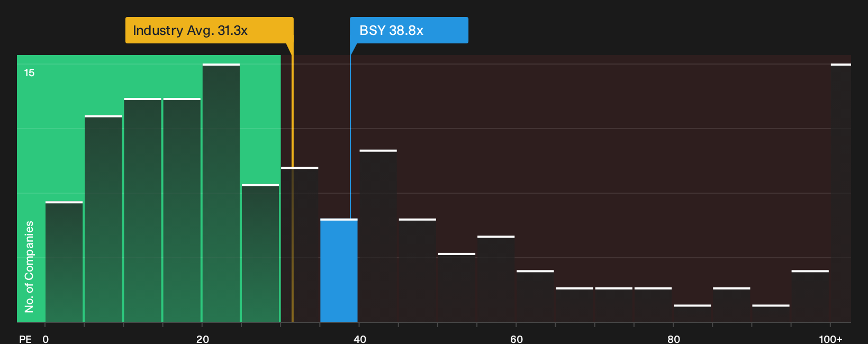Viewport: 868px width, 344px height.
Task: Select the green bar for PE 5-10
Action: pyautogui.click(x=103, y=219)
